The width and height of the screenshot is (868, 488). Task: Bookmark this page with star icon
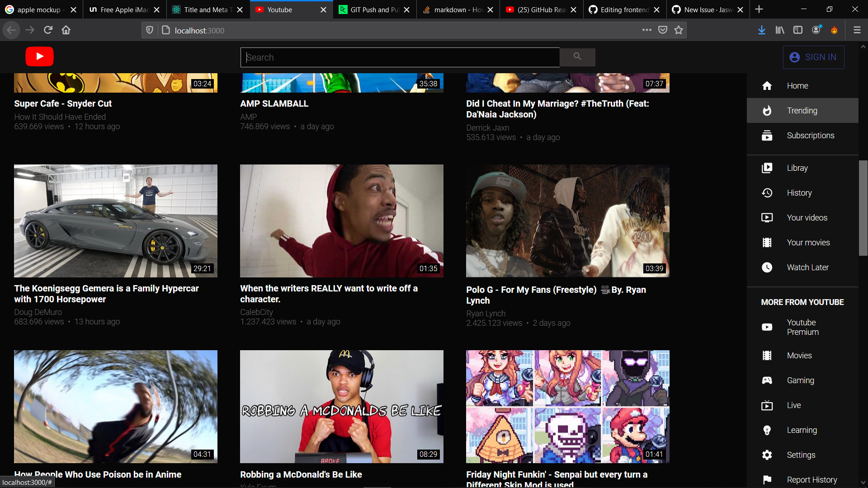[679, 30]
